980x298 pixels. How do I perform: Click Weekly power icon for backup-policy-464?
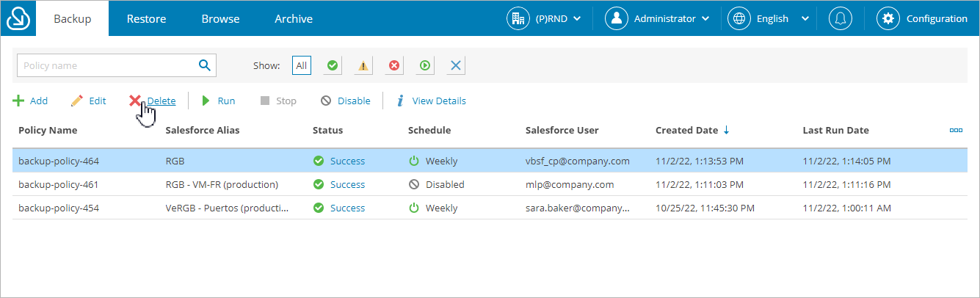[414, 161]
